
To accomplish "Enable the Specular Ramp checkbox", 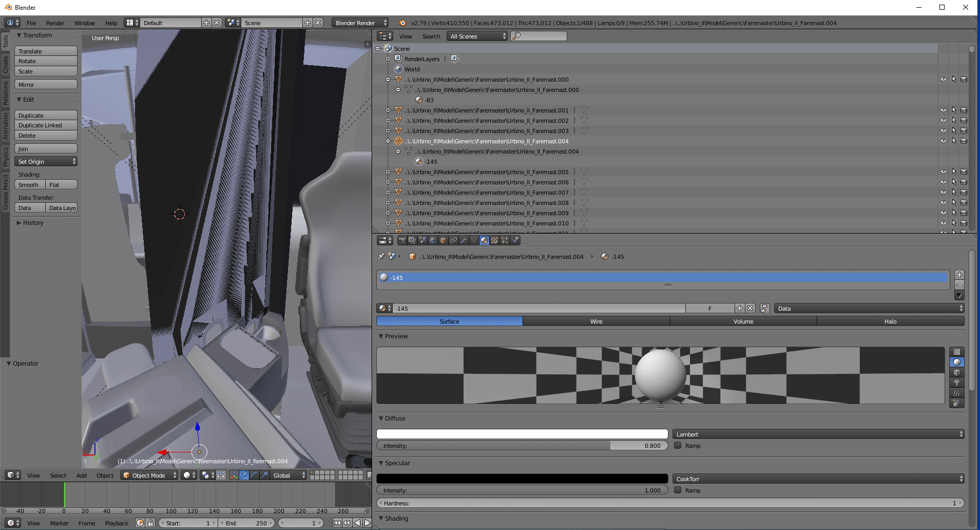I will 678,490.
